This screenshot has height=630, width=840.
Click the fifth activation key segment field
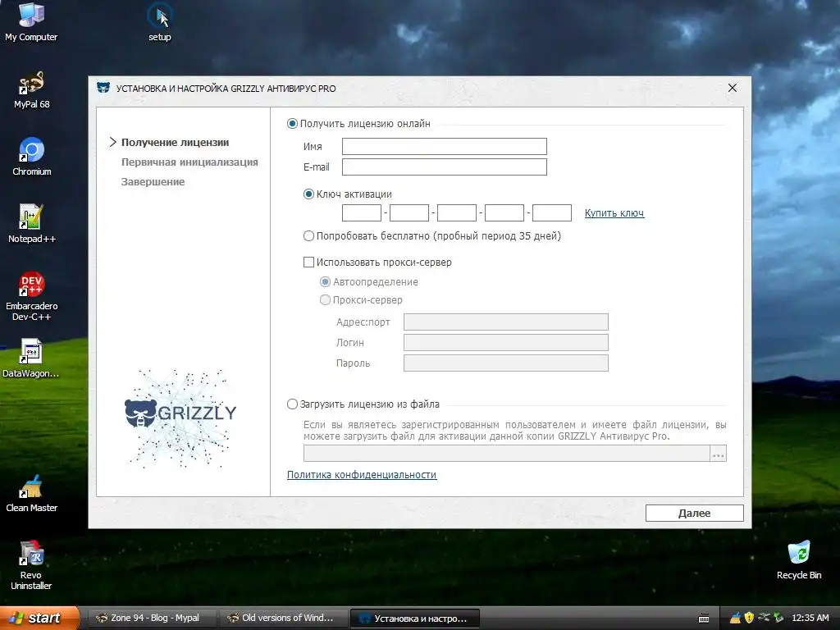coord(552,212)
